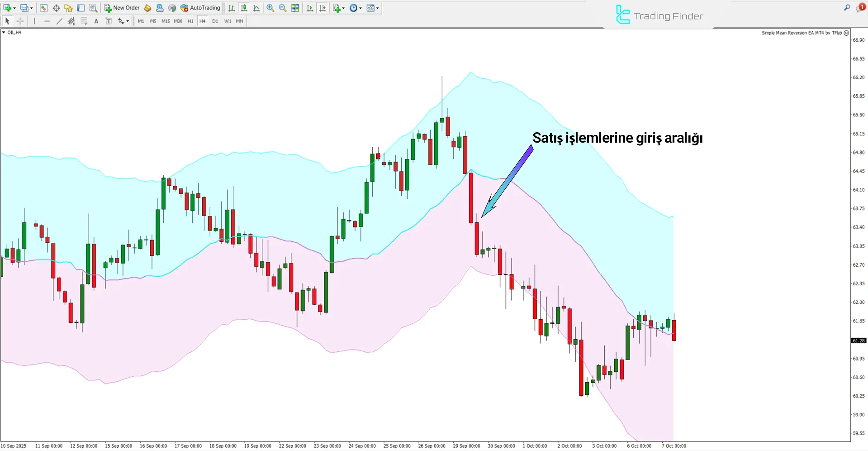Image resolution: width=868 pixels, height=451 pixels.
Task: Toggle the AutoTrading button
Action: point(200,8)
